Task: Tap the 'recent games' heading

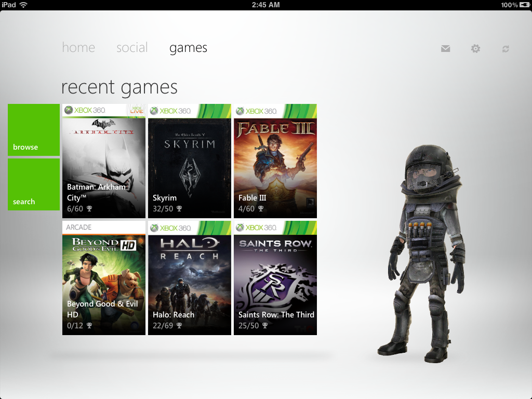Action: [x=119, y=87]
